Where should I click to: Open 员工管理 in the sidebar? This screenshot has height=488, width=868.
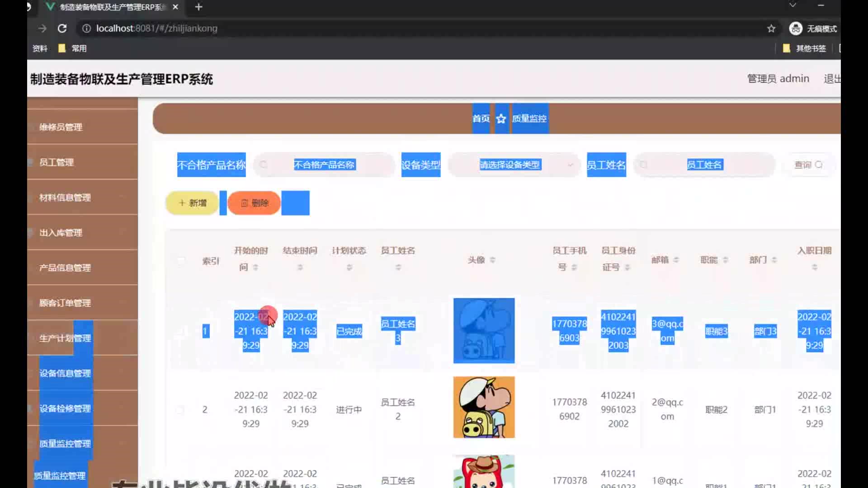point(82,162)
